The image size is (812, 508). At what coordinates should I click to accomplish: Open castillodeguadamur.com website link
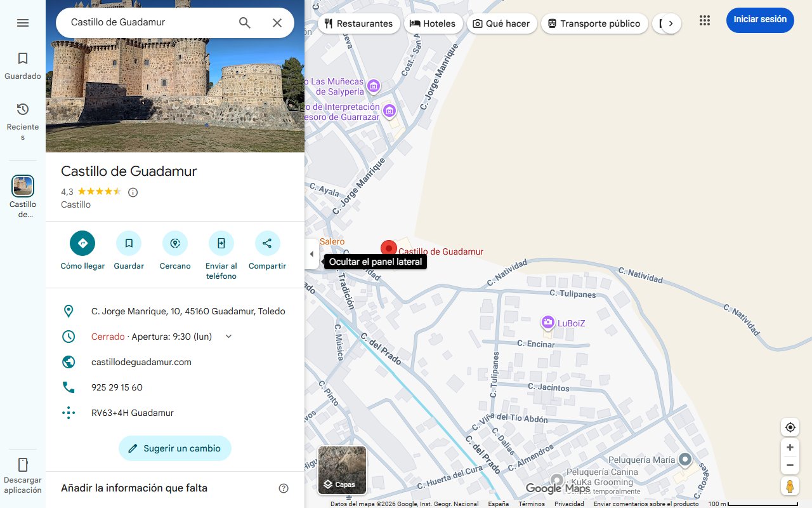tap(141, 362)
